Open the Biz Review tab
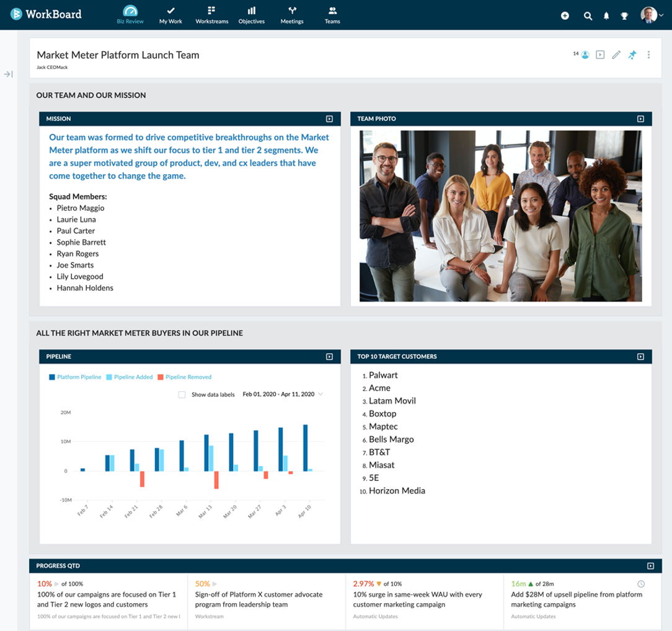Image resolution: width=672 pixels, height=631 pixels. click(x=130, y=15)
